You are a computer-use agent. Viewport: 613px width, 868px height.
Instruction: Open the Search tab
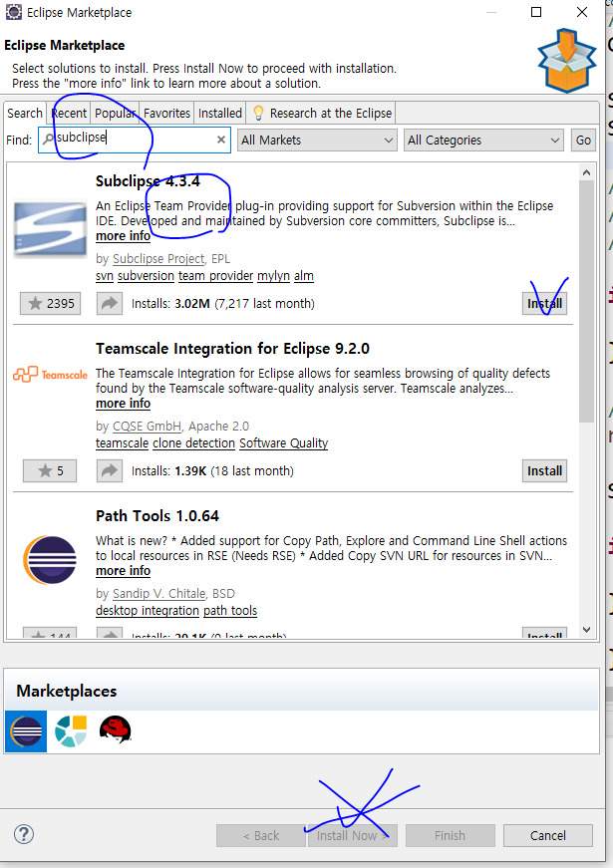point(24,113)
